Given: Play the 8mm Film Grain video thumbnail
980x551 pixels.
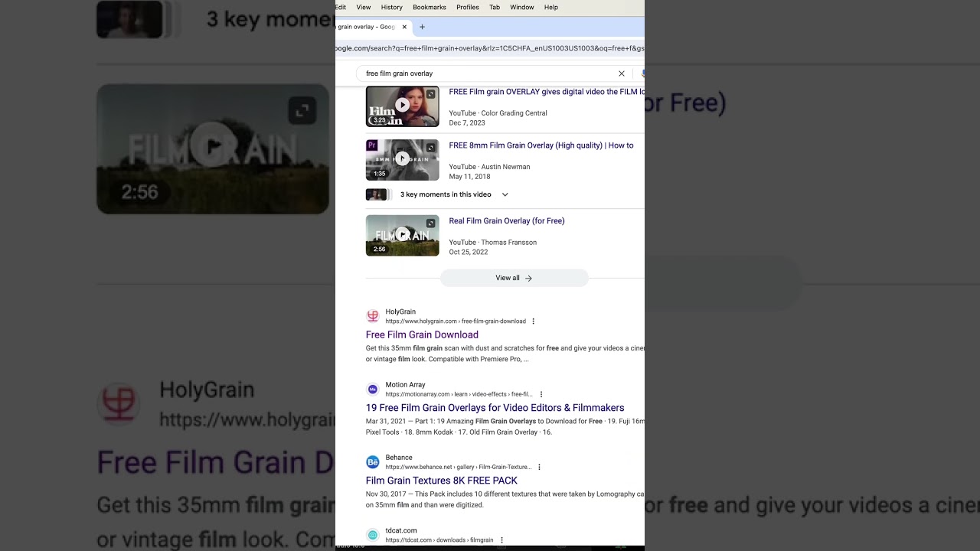Looking at the screenshot, I should (x=402, y=160).
